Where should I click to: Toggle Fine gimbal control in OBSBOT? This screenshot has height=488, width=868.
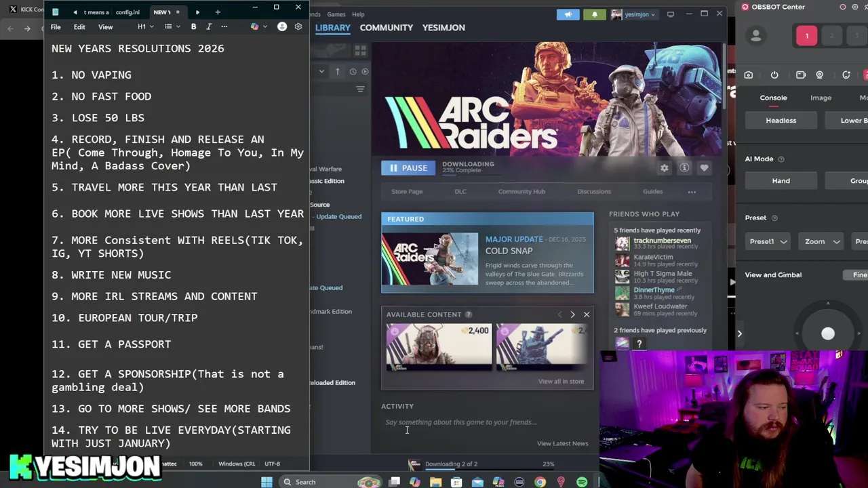point(859,275)
